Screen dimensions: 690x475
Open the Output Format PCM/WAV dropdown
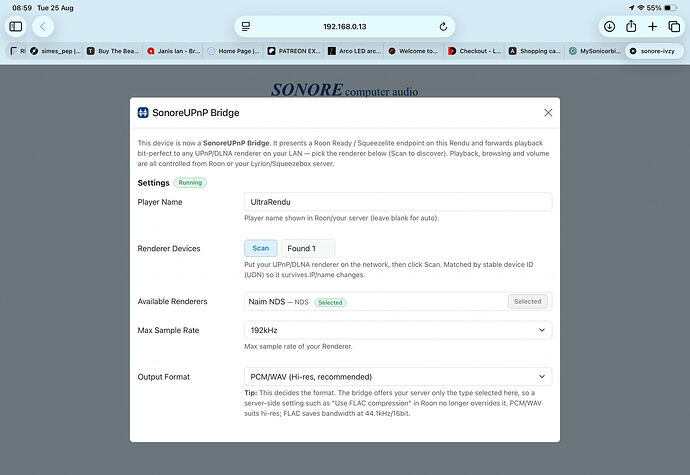(398, 377)
